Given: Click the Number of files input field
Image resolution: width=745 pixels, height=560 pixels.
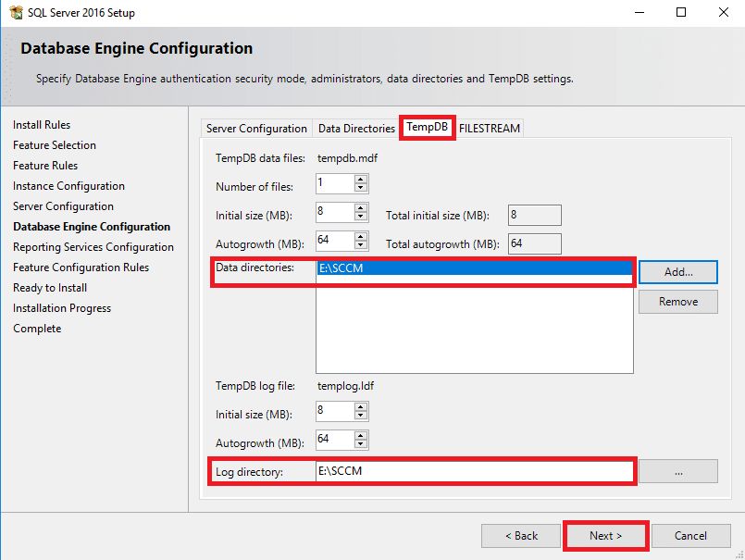Looking at the screenshot, I should [x=335, y=183].
